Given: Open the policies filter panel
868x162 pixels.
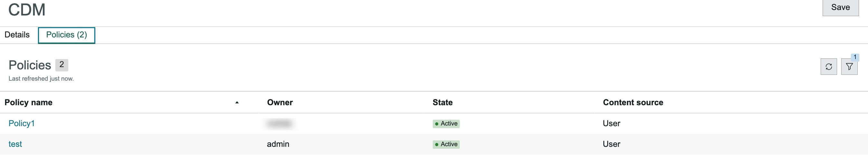Looking at the screenshot, I should (849, 66).
